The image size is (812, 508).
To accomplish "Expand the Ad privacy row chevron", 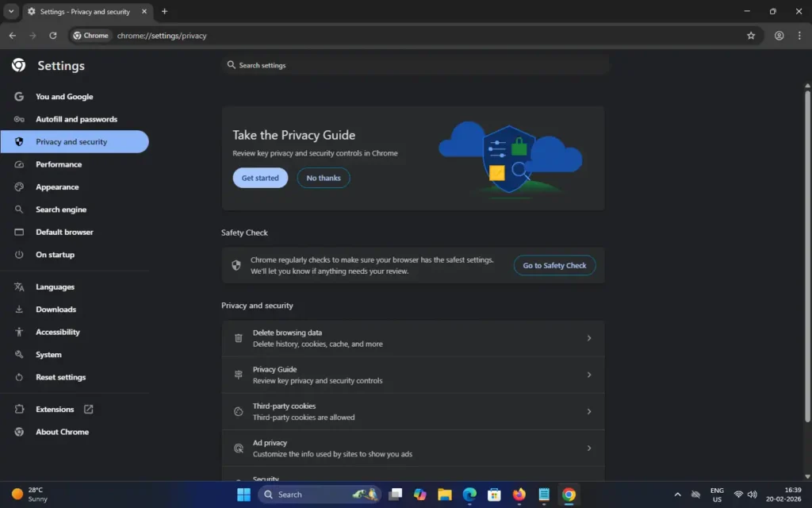I will [588, 448].
